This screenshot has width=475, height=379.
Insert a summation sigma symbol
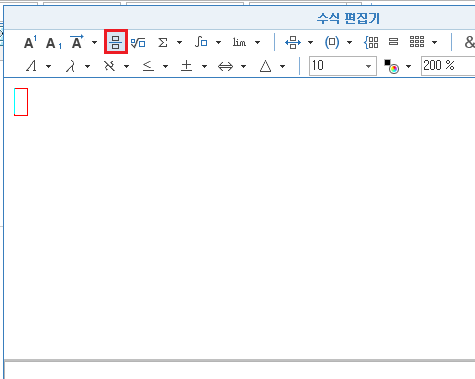click(163, 42)
